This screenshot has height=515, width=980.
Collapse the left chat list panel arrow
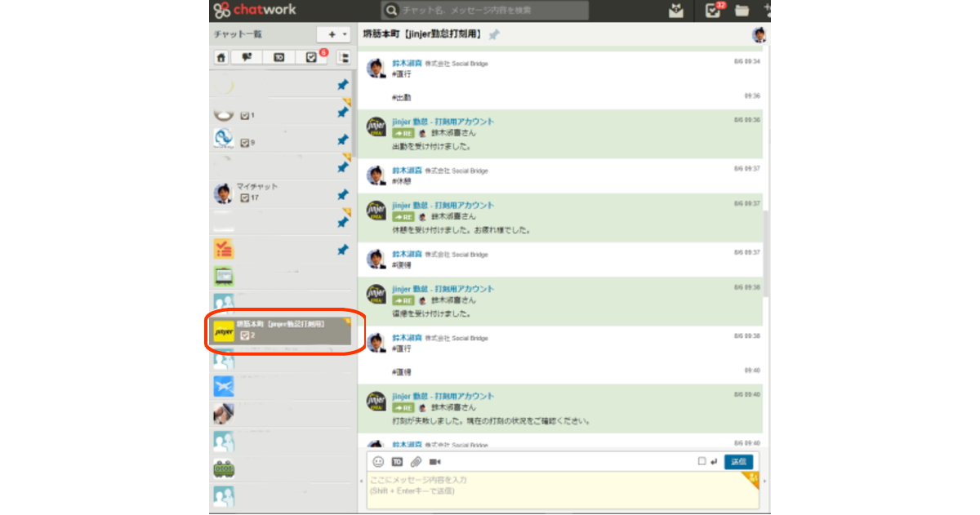(361, 480)
